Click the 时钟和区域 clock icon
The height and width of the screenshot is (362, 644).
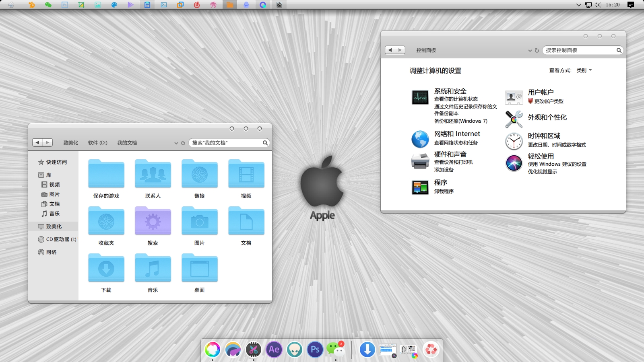click(x=514, y=141)
